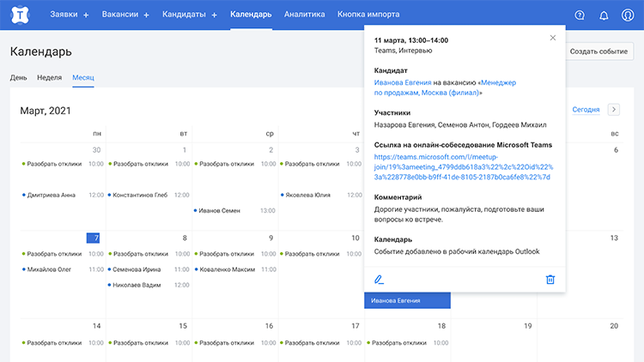The image size is (644, 362).
Task: Close the event details popup
Action: (x=552, y=38)
